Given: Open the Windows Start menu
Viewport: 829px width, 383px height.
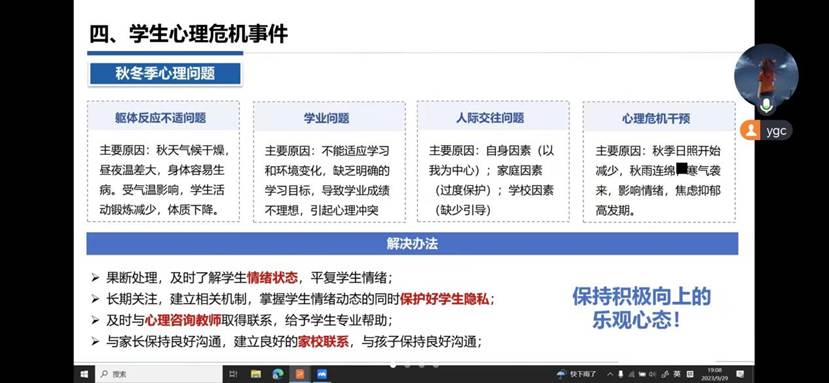Looking at the screenshot, I should pos(84,374).
